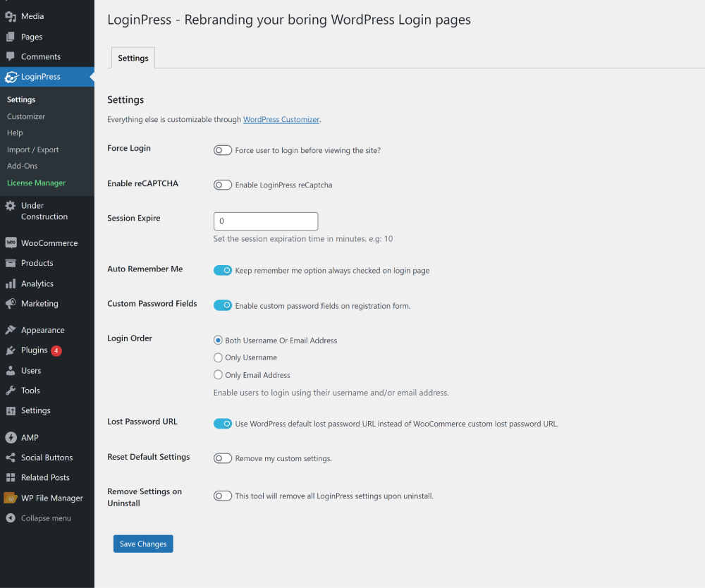Select Only Email Address radio option
The image size is (705, 588).
[218, 374]
